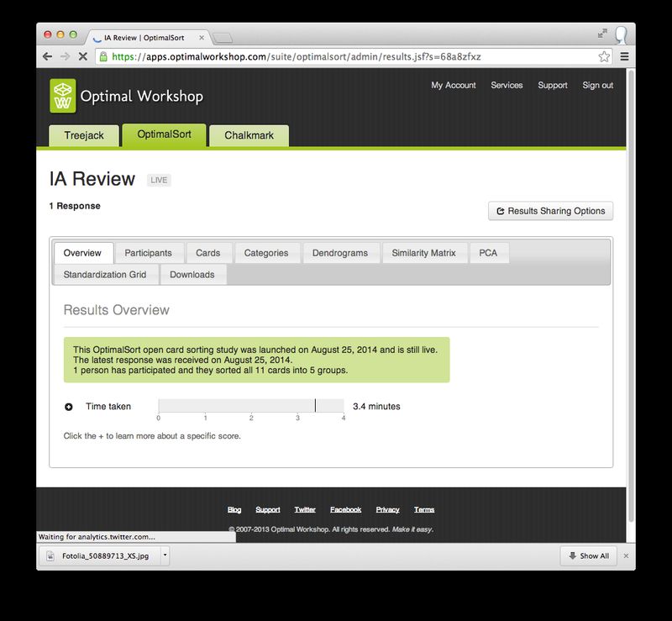
Task: Close the downloads bar
Action: (x=625, y=555)
